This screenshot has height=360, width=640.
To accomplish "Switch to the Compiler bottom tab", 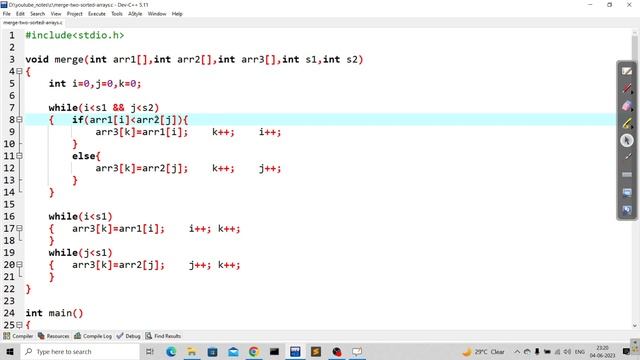I will [x=18, y=336].
